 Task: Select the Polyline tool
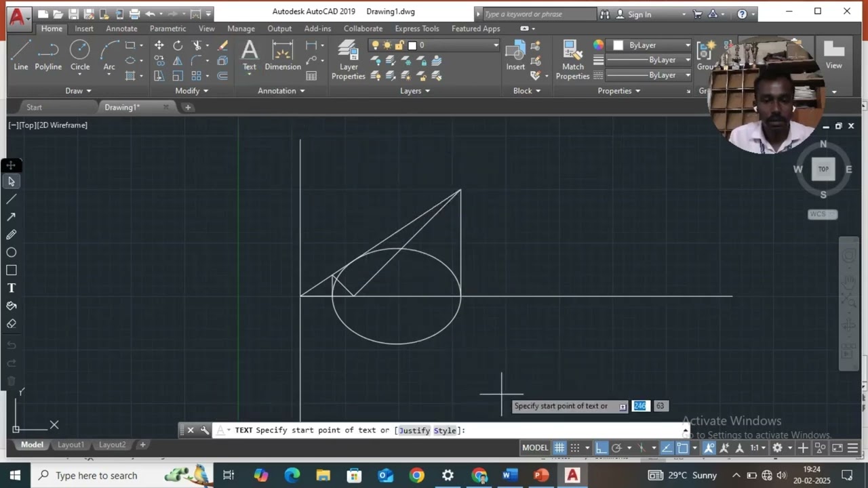point(48,55)
